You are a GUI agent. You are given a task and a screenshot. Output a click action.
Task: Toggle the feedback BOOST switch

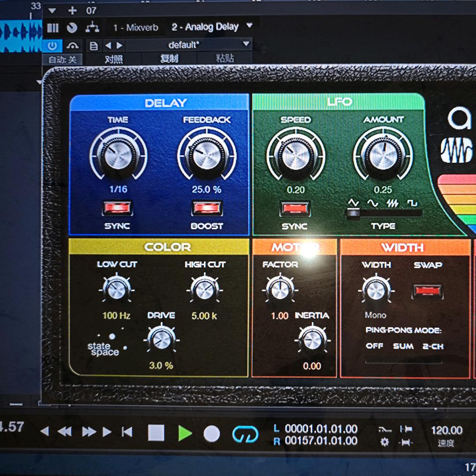(x=206, y=208)
